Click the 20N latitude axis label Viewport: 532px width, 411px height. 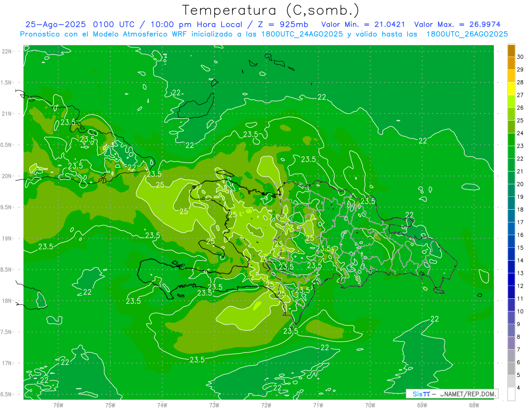[x=8, y=176]
